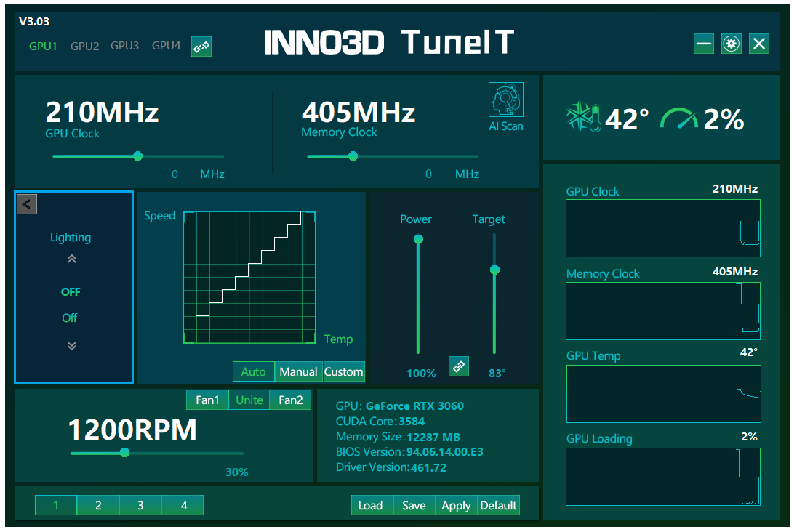Switch to GPU2 tab
The width and height of the screenshot is (797, 532).
point(85,47)
